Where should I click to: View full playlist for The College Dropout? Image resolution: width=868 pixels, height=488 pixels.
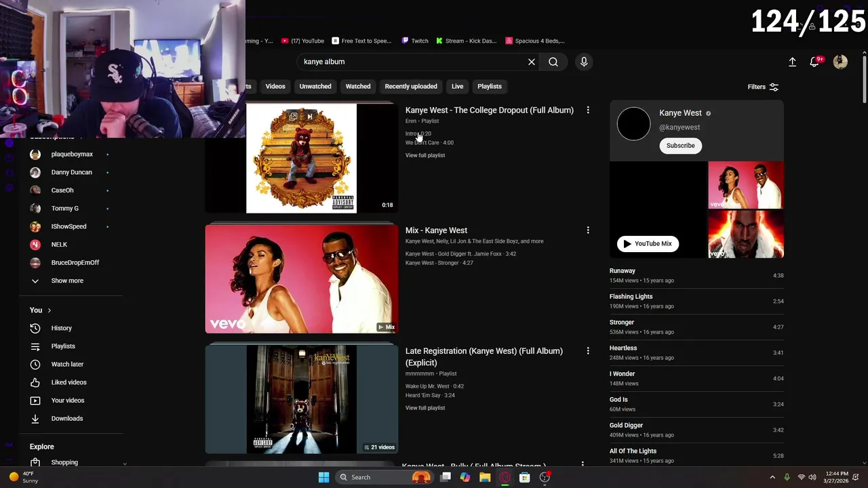click(425, 155)
